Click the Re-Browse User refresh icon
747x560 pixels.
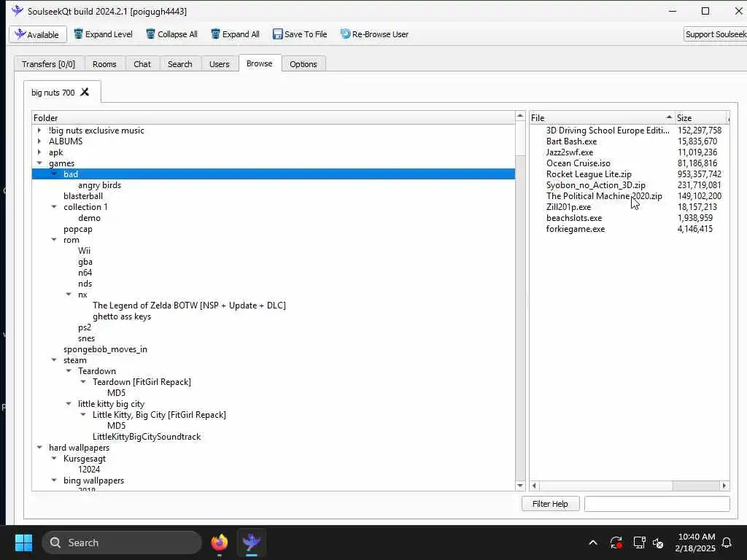(x=345, y=34)
